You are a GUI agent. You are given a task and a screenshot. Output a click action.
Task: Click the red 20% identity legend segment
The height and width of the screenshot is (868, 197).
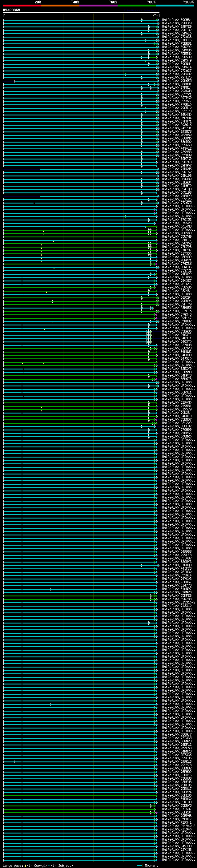point(22,6)
